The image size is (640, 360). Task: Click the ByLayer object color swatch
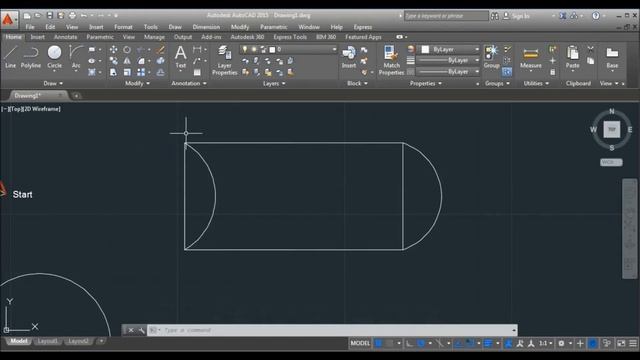(x=425, y=49)
